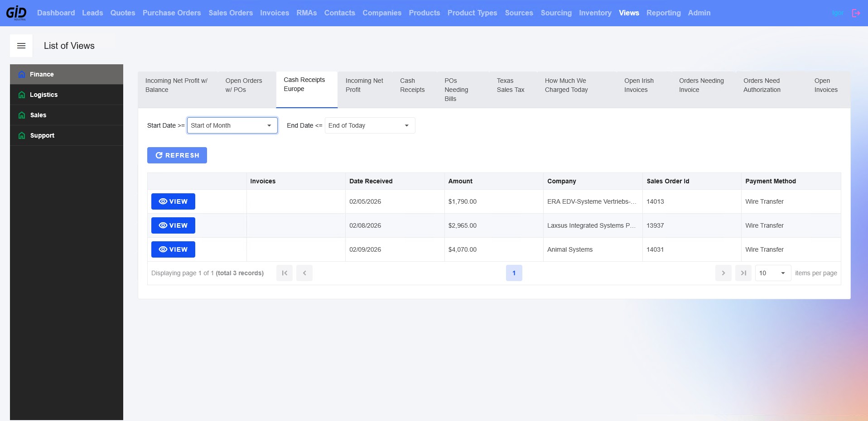Go to Sourcing page

(556, 13)
